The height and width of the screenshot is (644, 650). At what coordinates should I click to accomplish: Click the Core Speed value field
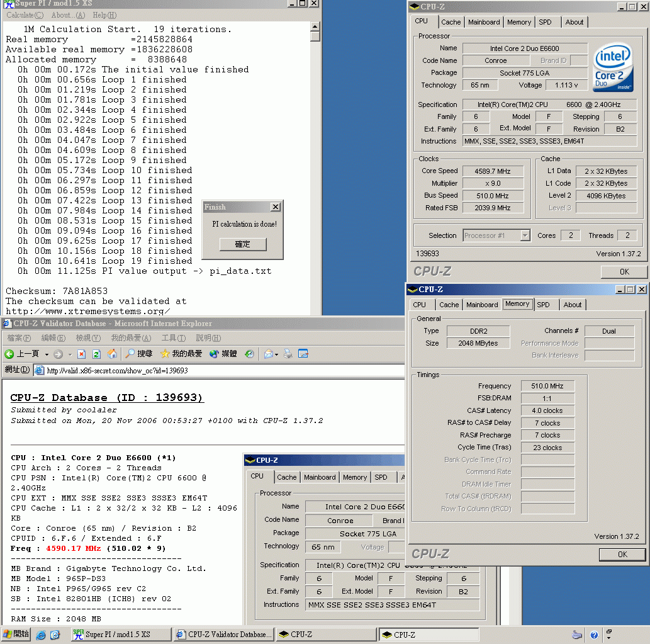coord(493,171)
